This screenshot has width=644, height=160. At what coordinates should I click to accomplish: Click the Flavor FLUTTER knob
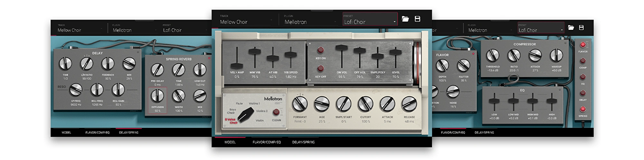tap(463, 66)
